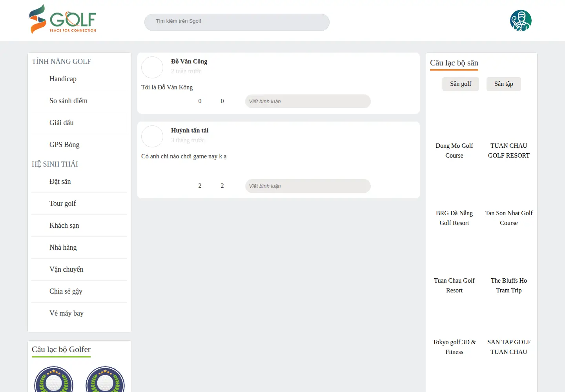Click the Câu lạc bộ Golfer heading
This screenshot has height=392, width=565.
(61, 350)
